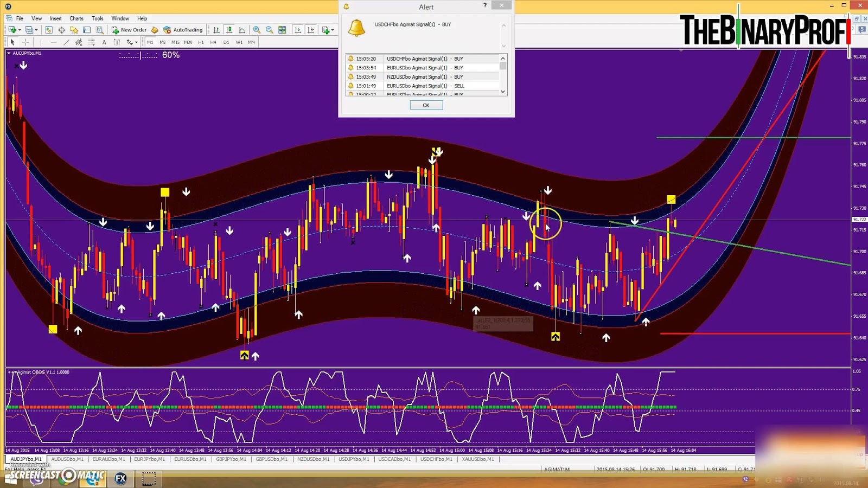Click the Tile Windows icon

click(x=282, y=30)
